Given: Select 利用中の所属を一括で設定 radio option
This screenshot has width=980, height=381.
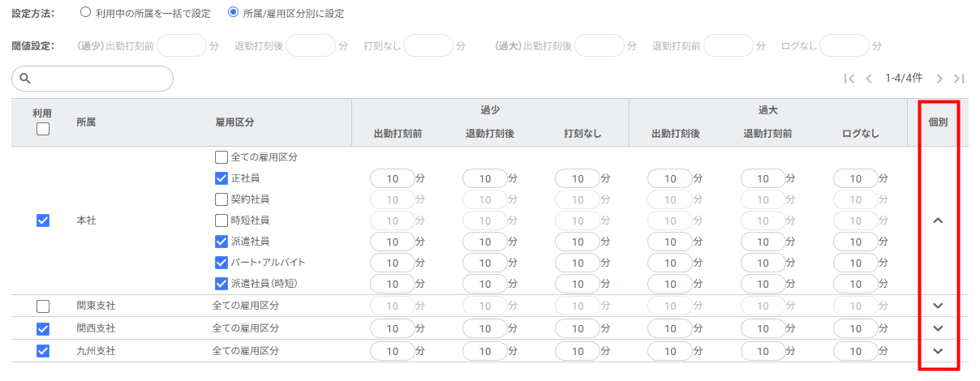Looking at the screenshot, I should pyautogui.click(x=85, y=13).
